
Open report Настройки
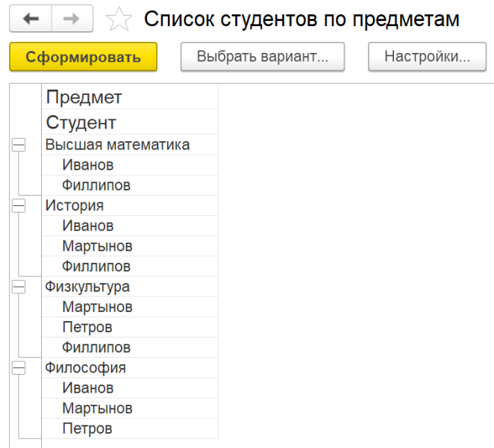(x=426, y=57)
